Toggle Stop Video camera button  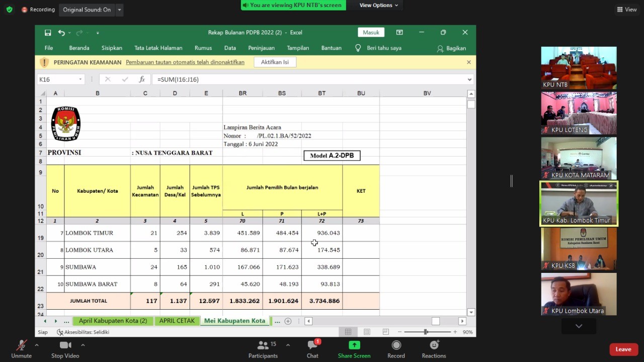65,345
